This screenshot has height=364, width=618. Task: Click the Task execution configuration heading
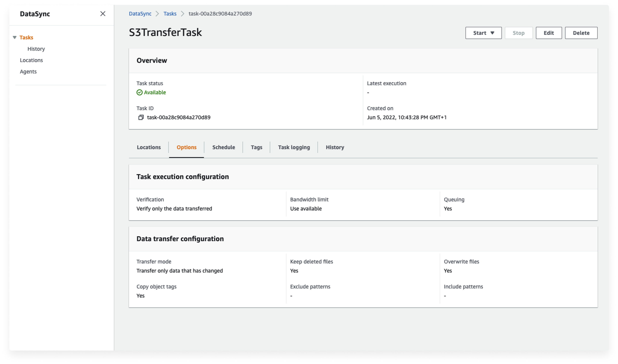[x=182, y=177]
